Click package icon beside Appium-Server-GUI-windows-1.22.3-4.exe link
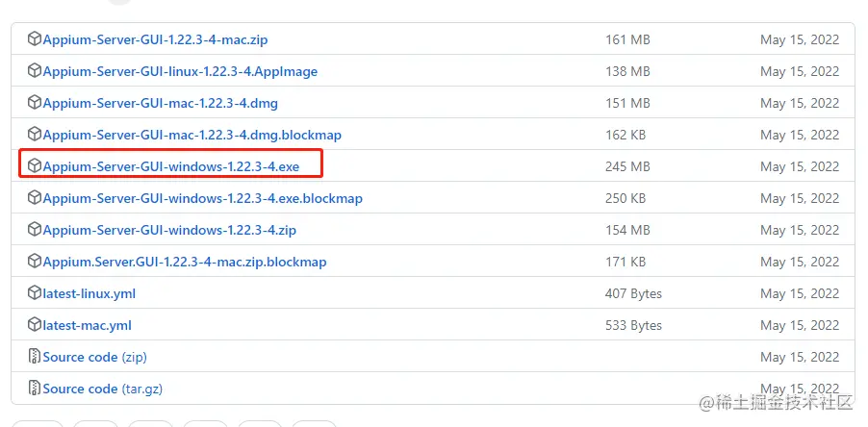Viewport: 868px width, 427px height. 35,165
